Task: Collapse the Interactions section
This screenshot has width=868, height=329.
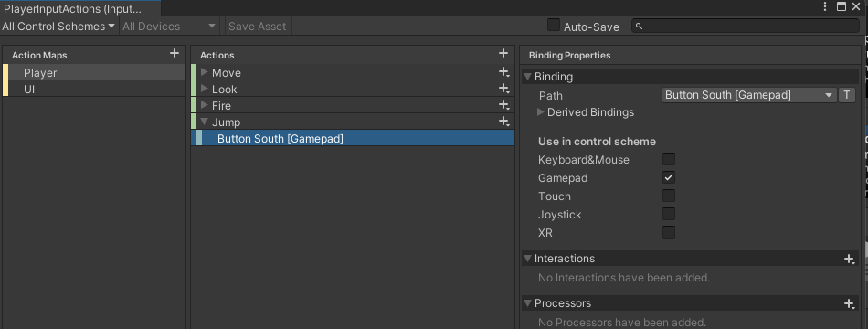Action: [x=527, y=259]
